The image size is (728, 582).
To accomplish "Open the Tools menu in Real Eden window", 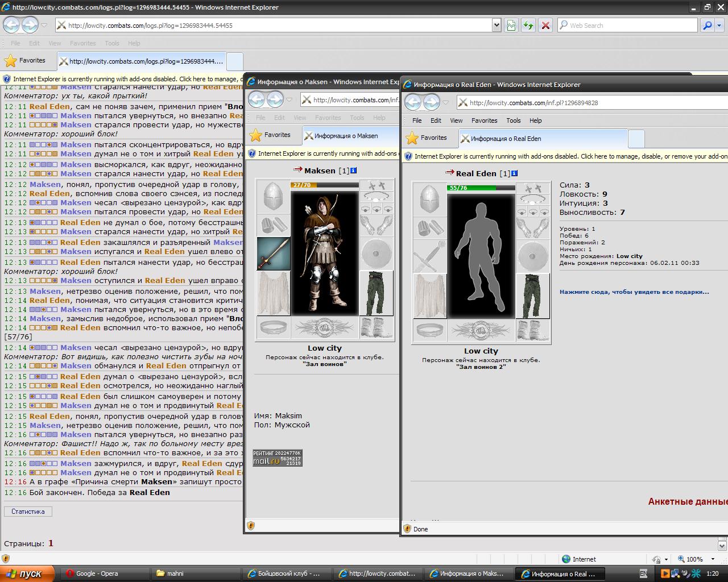I will pos(514,120).
